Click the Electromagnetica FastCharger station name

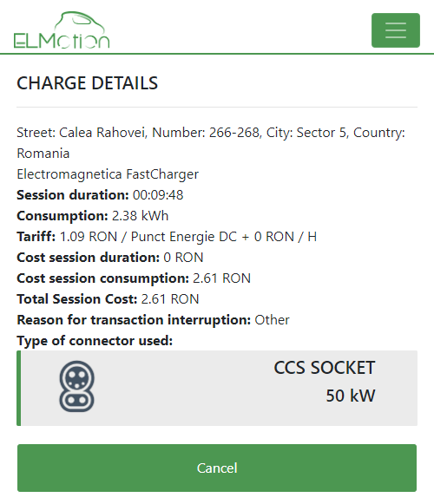click(x=108, y=174)
